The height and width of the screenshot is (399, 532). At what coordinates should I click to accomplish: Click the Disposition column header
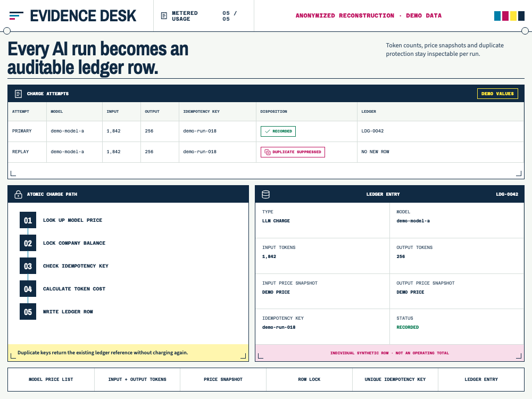[x=273, y=111]
